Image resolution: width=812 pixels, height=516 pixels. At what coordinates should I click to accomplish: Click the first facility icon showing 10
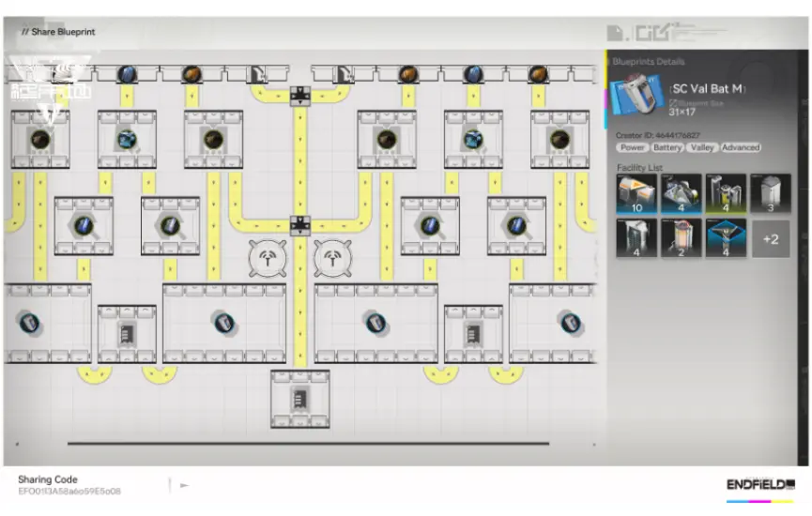(x=636, y=194)
